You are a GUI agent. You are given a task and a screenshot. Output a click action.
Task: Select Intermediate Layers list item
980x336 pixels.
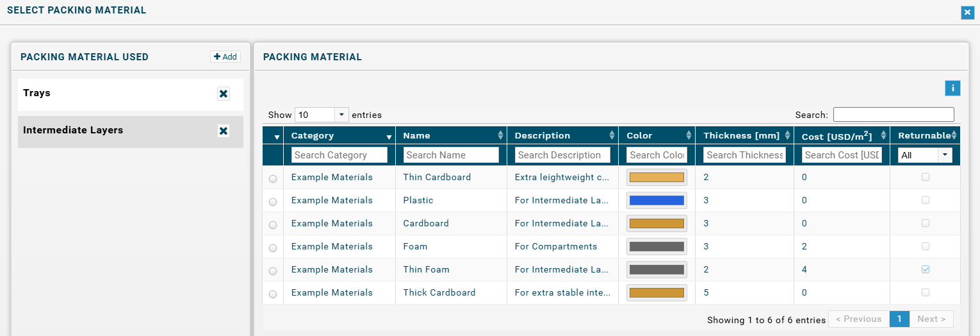pos(131,131)
